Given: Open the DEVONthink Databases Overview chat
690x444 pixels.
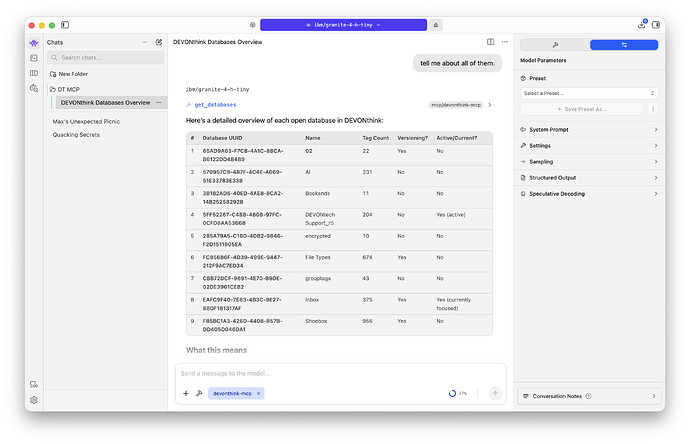Looking at the screenshot, I should tap(106, 103).
